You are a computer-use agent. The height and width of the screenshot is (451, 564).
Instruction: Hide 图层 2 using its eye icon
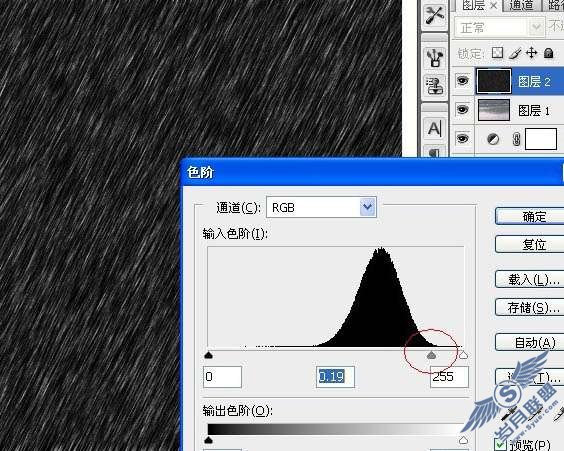[x=462, y=80]
